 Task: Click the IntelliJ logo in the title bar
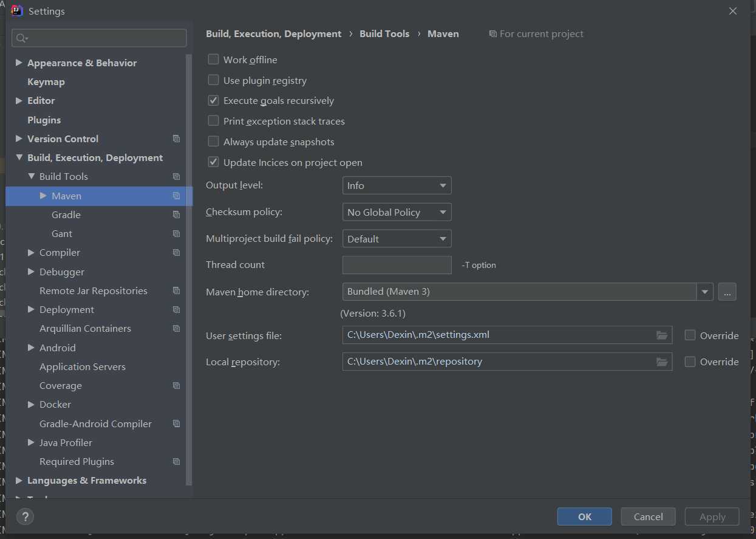(17, 11)
